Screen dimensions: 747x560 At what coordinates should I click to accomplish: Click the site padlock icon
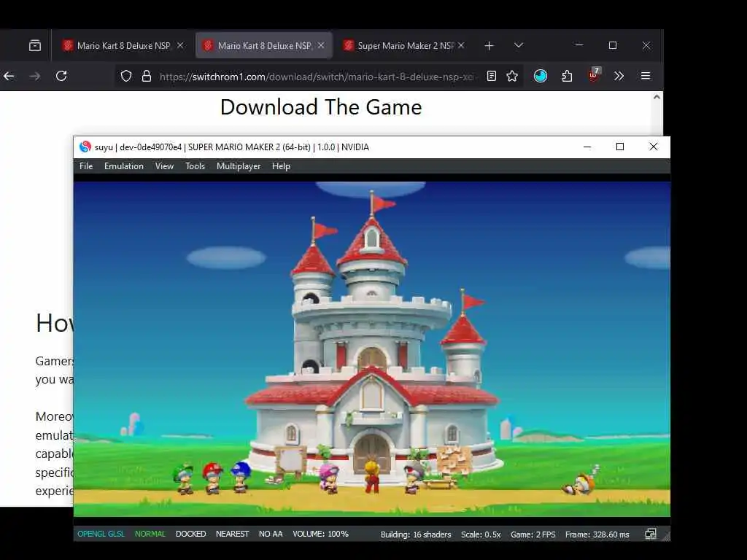click(x=147, y=76)
